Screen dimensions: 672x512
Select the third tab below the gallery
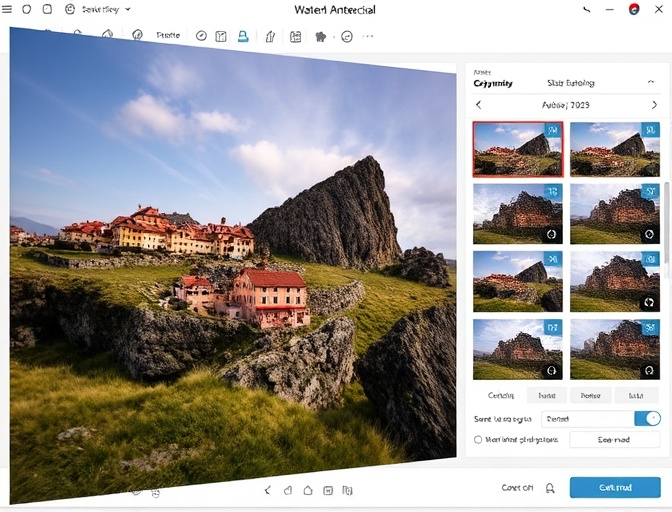(x=590, y=395)
